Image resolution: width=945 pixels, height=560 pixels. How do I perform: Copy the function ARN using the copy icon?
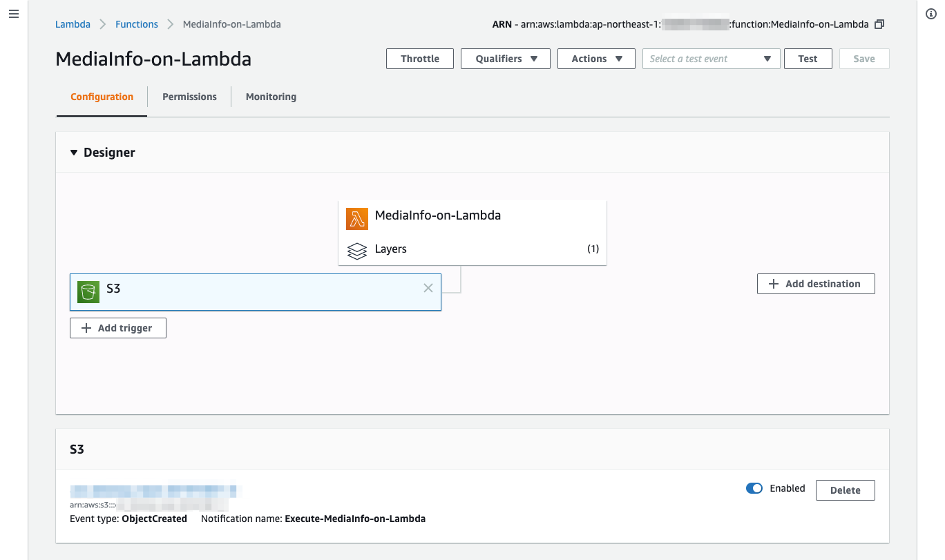[x=879, y=23]
